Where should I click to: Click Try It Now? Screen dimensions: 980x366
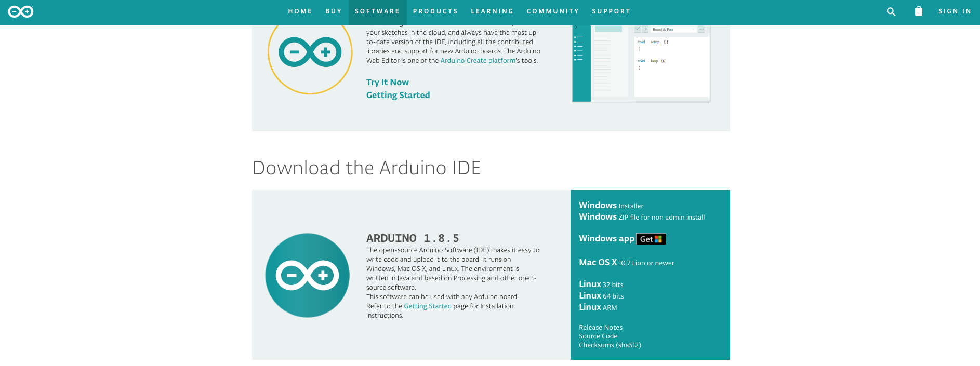tap(388, 82)
